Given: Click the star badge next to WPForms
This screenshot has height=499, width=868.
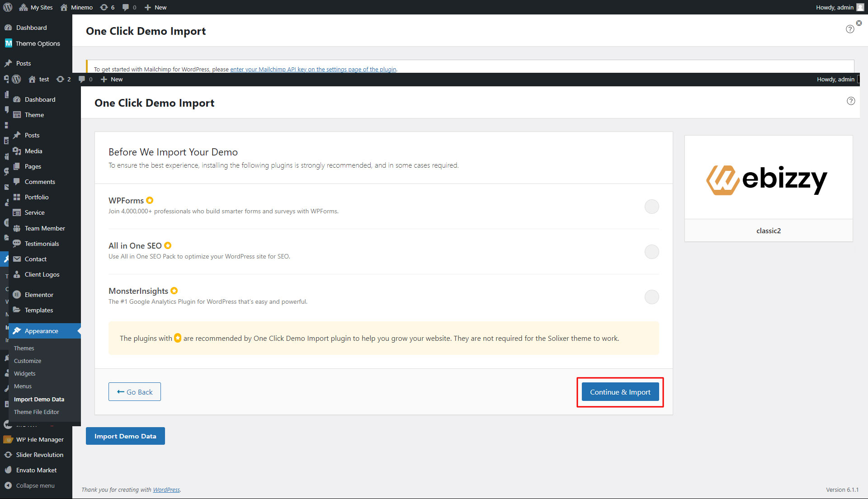Looking at the screenshot, I should point(150,200).
